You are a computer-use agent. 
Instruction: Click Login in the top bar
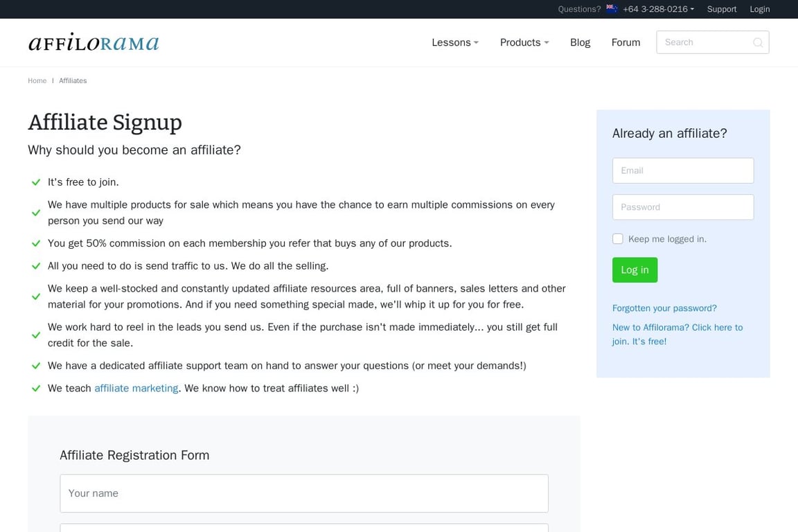click(x=759, y=9)
